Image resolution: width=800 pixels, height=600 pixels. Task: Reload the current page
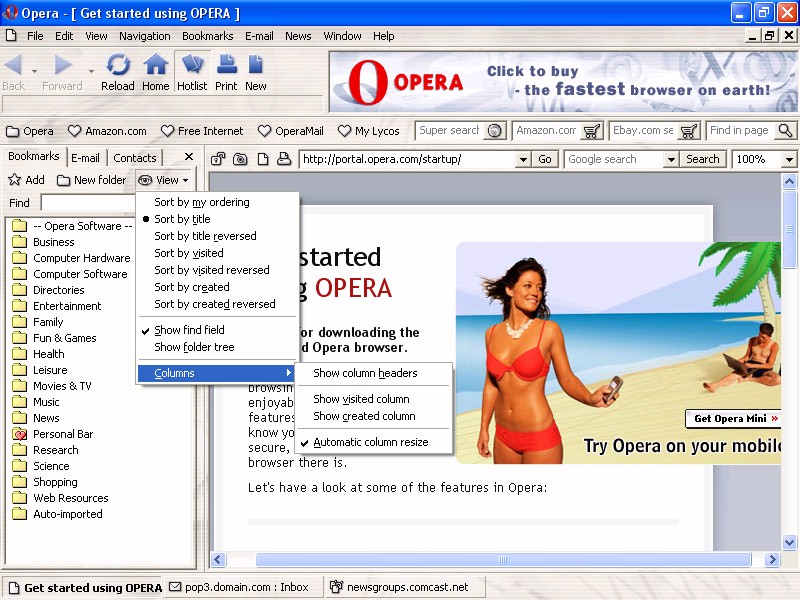click(118, 72)
